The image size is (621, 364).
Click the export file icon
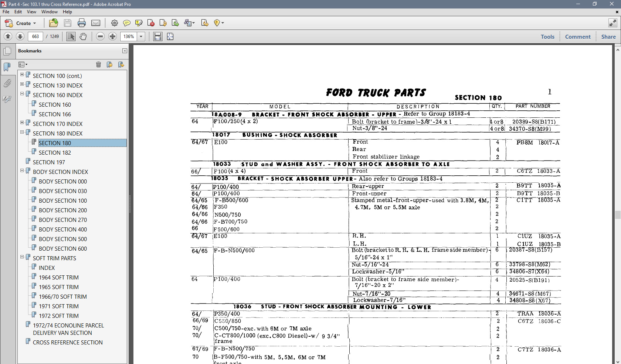click(205, 23)
